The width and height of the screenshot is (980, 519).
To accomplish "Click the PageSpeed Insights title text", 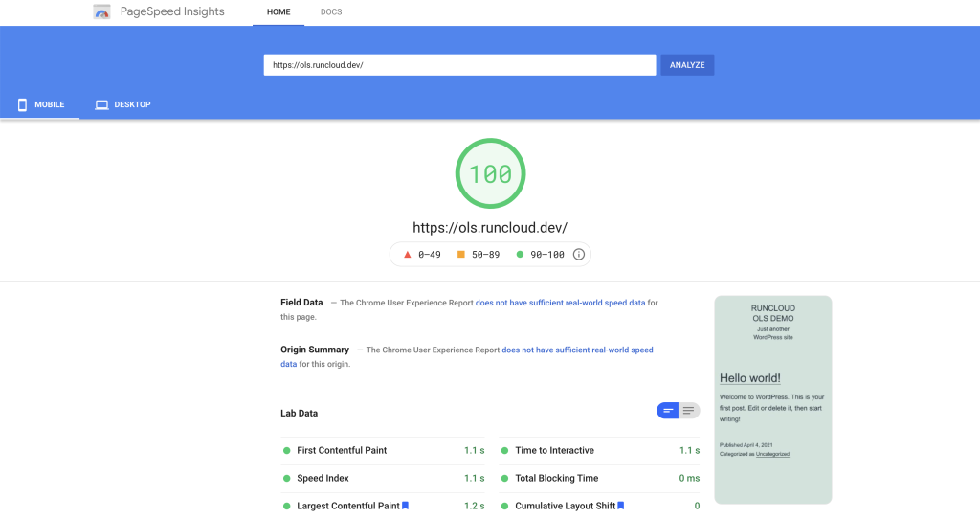I will 172,11.
